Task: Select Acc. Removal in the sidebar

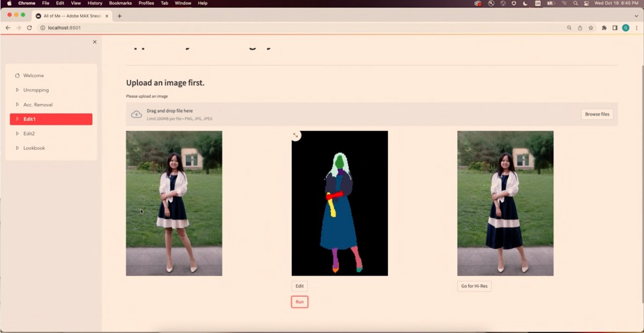Action: (x=51, y=105)
